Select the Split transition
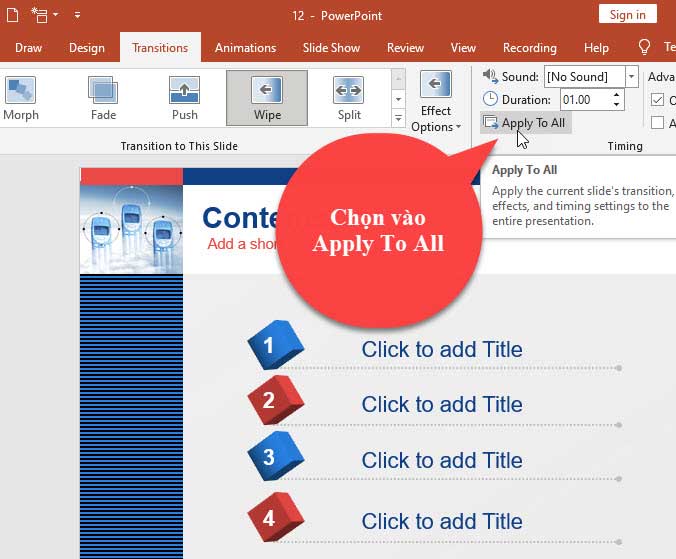Viewport: 676px width, 559px height. point(349,98)
